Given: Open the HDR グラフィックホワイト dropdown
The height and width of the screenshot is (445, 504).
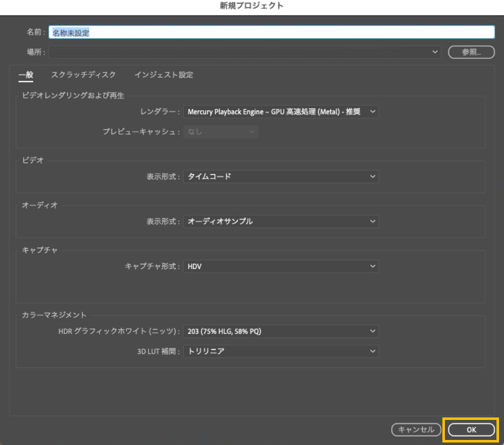Looking at the screenshot, I should click(x=281, y=332).
